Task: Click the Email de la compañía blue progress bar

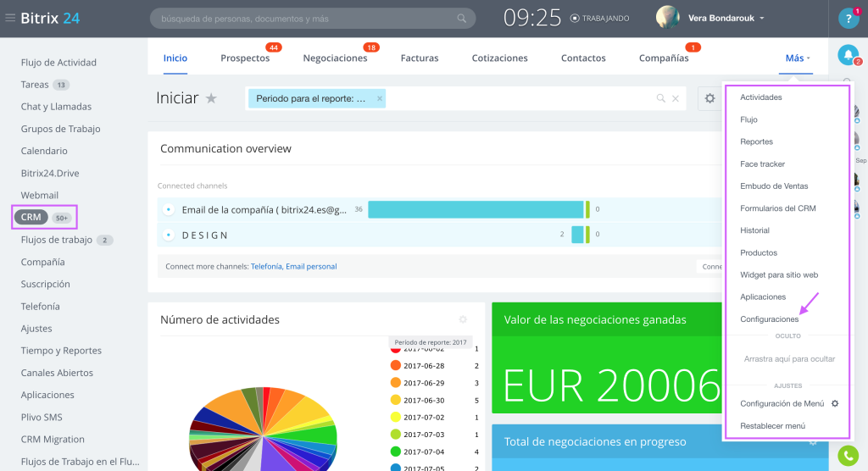Action: click(476, 209)
